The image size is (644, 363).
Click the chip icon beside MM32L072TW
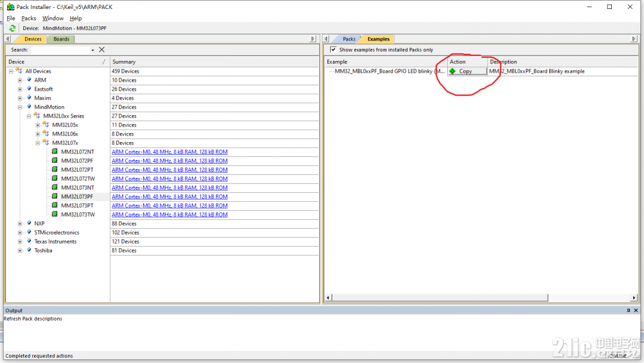coord(55,179)
